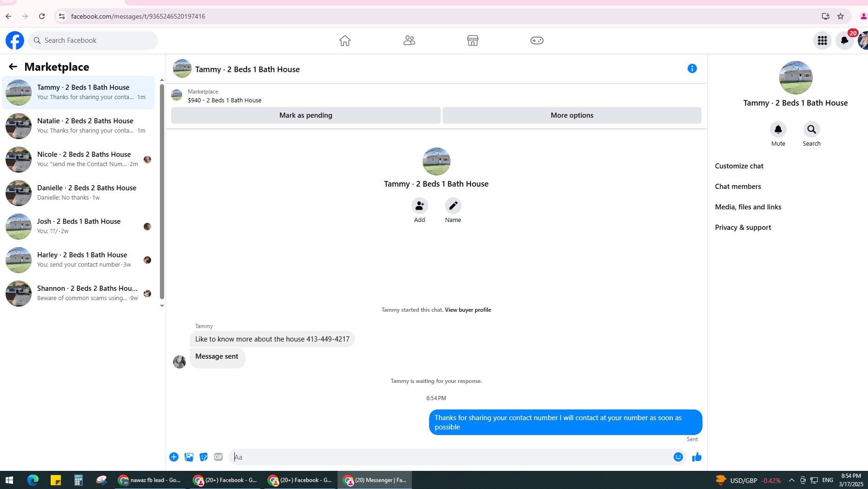This screenshot has height=489, width=868.
Task: Open More options for the listing
Action: [572, 115]
